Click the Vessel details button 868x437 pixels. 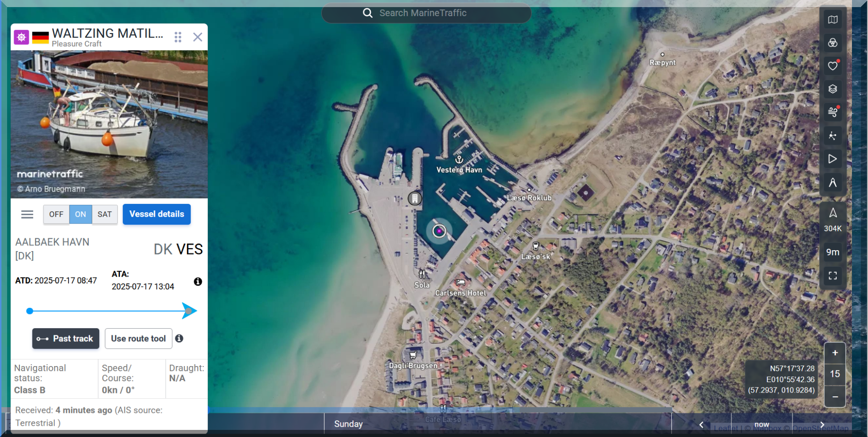(156, 214)
